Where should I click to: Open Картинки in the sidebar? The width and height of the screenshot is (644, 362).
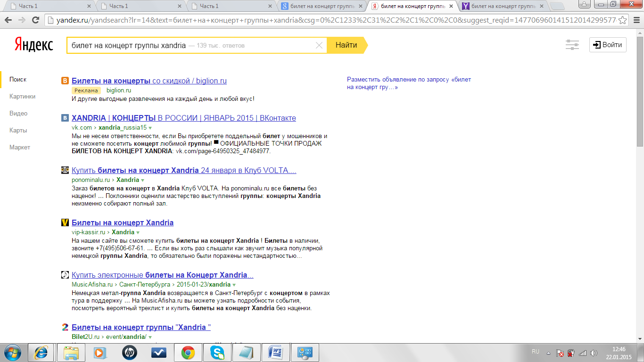[x=22, y=97]
